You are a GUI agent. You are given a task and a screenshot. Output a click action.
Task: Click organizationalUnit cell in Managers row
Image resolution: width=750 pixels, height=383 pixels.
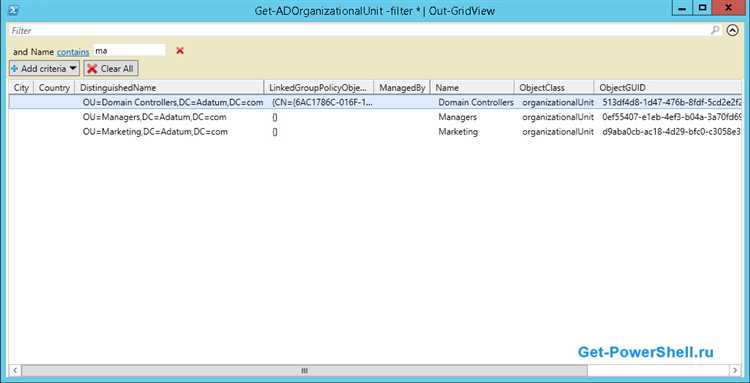click(558, 117)
